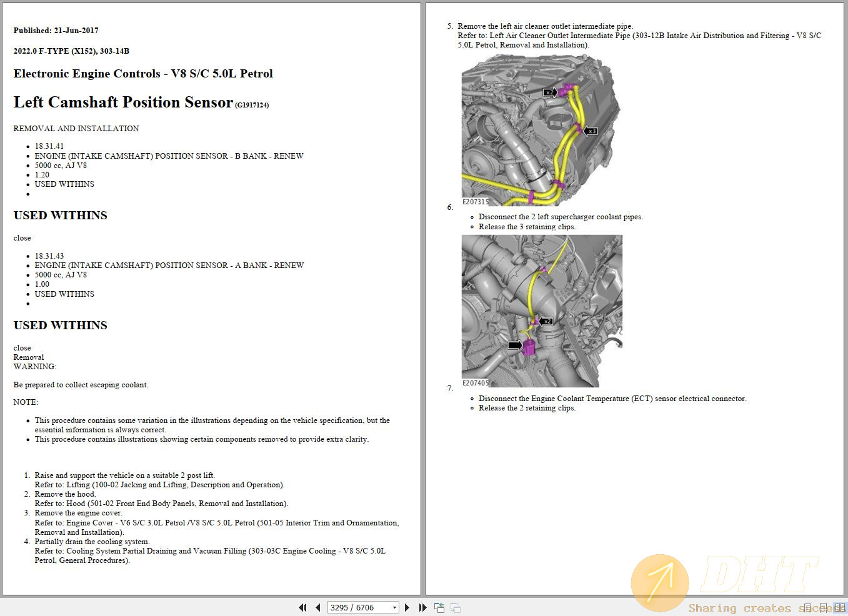The height and width of the screenshot is (616, 848).
Task: Click 'Release the 3 retaining clips.'
Action: pyautogui.click(x=527, y=227)
